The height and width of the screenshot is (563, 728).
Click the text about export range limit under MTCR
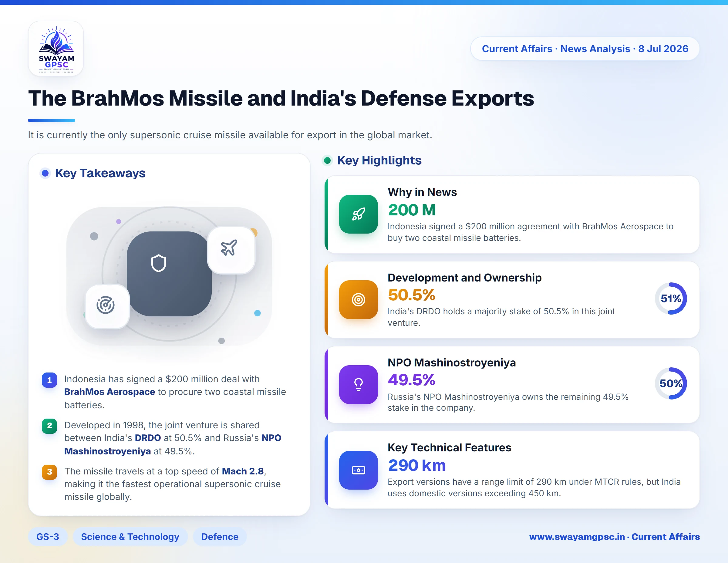coord(534,487)
